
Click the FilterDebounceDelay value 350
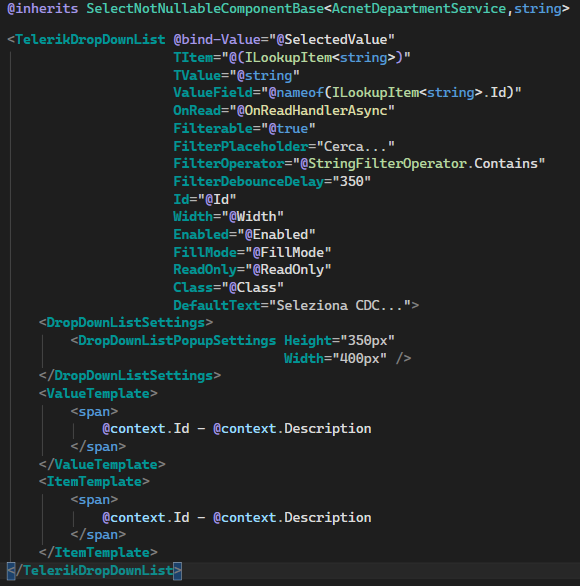pos(351,182)
